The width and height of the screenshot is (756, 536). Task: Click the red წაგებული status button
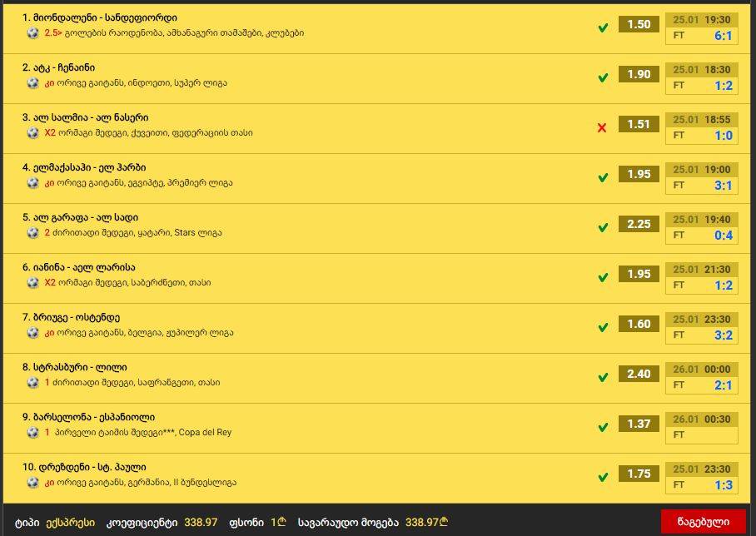[703, 522]
